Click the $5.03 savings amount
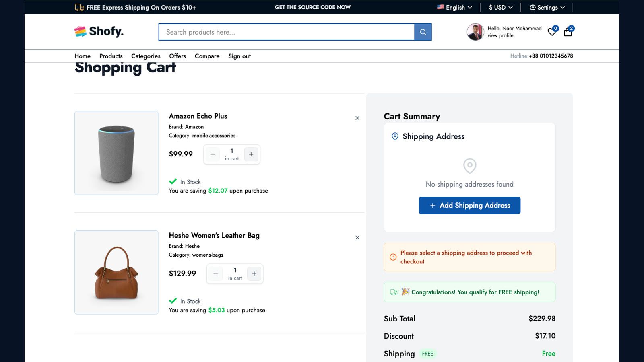 pyautogui.click(x=217, y=310)
